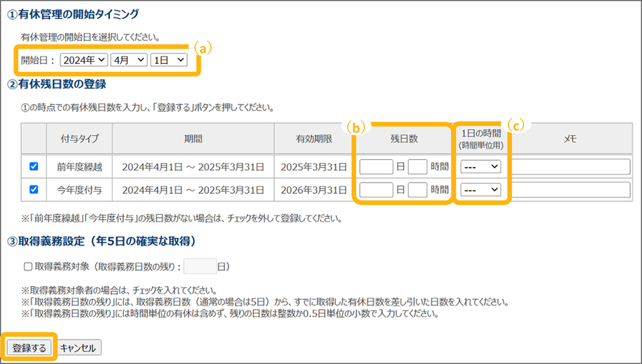Click the 付与タイプ column header
The width and height of the screenshot is (642, 364).
pyautogui.click(x=79, y=138)
